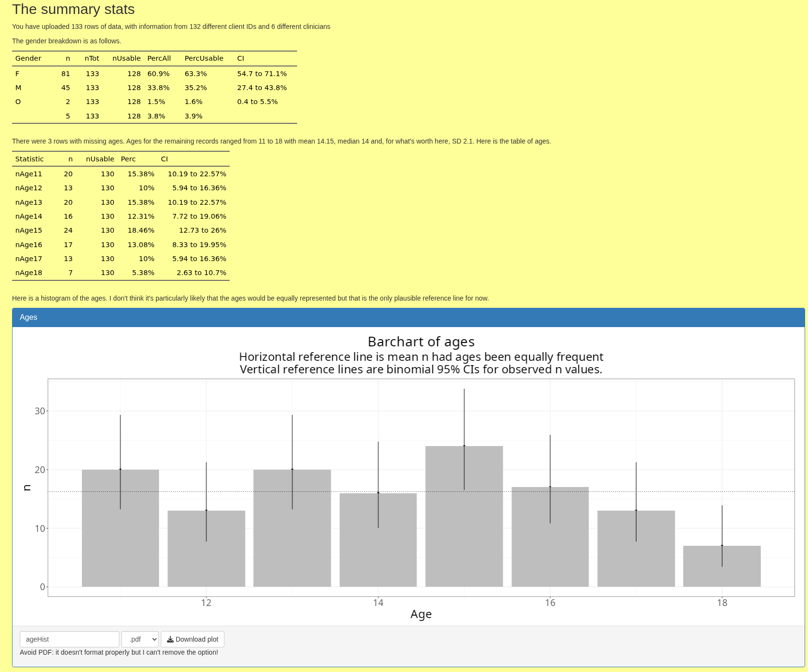Image resolution: width=808 pixels, height=672 pixels.
Task: Click the Gender column header
Action: coord(28,58)
